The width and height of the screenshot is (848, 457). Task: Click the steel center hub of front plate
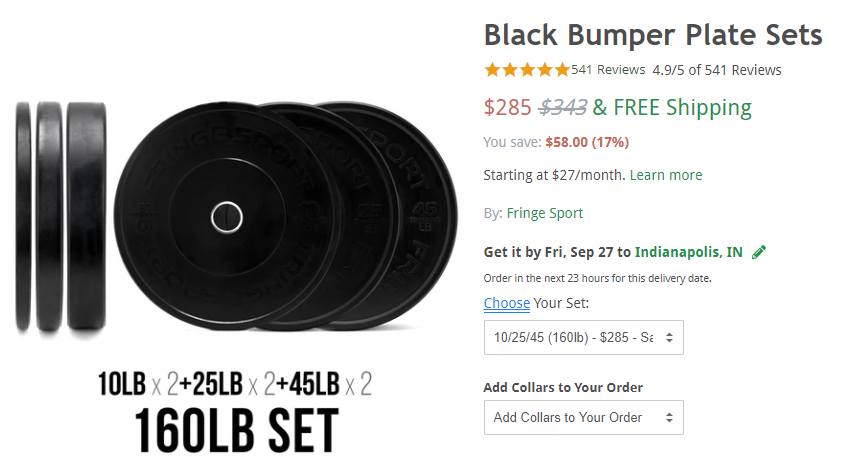(226, 215)
